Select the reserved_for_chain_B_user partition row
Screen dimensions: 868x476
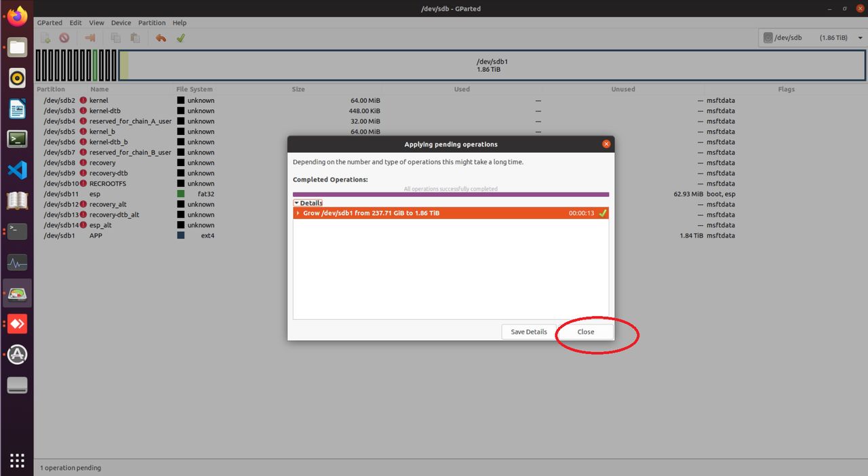pyautogui.click(x=451, y=153)
